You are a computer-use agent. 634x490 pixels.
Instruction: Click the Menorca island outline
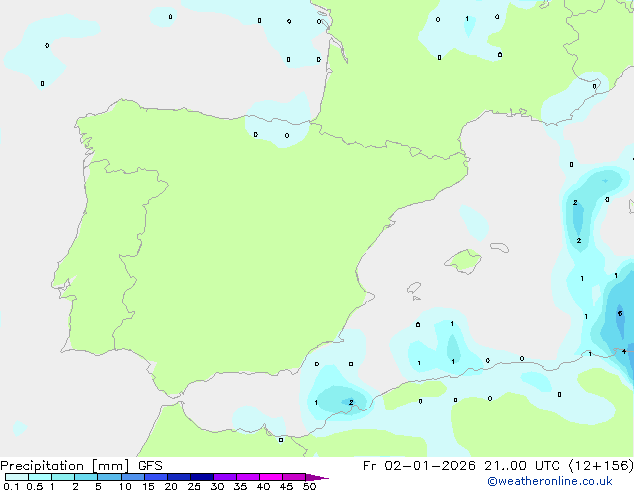click(499, 247)
